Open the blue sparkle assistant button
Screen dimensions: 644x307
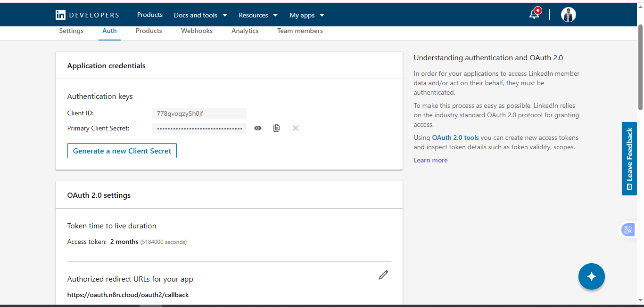[x=591, y=276]
